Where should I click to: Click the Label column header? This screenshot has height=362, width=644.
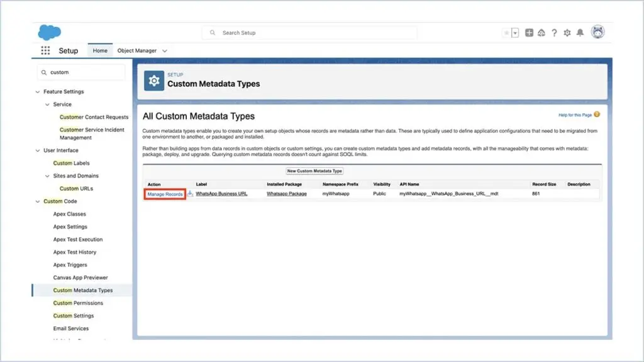click(x=201, y=184)
